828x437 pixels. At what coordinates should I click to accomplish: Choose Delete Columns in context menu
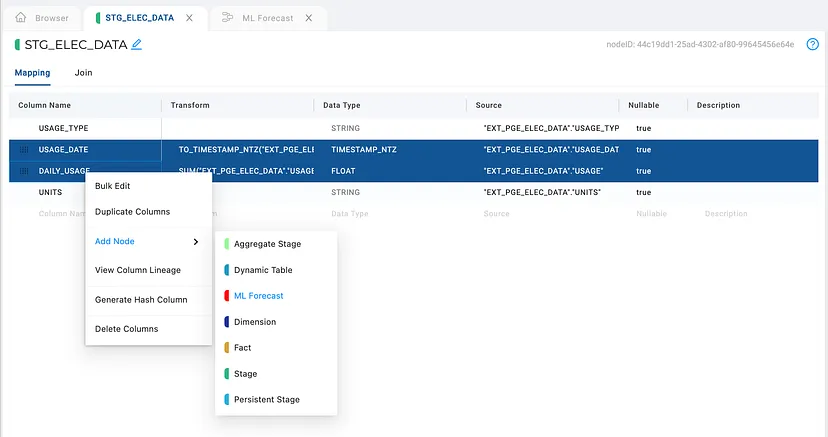coord(126,329)
